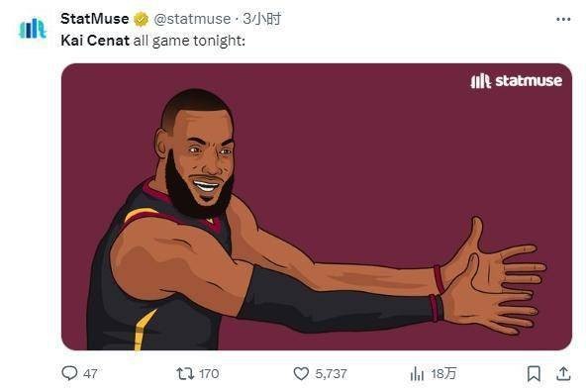
Task: Click the view count 18万
Action: coord(443,373)
